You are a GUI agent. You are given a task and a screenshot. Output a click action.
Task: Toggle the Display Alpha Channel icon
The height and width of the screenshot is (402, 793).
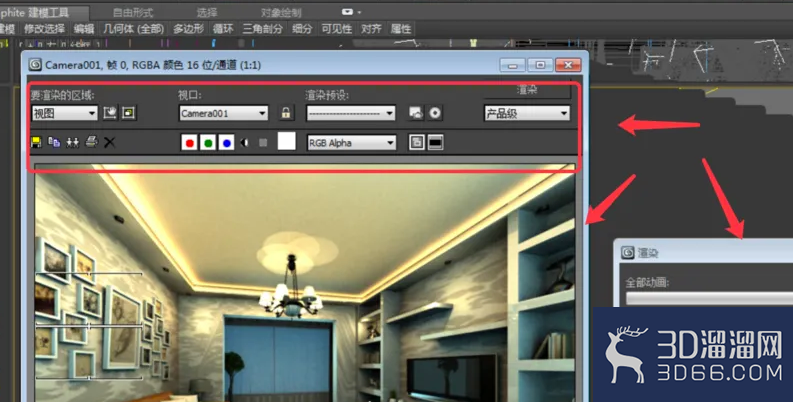245,143
